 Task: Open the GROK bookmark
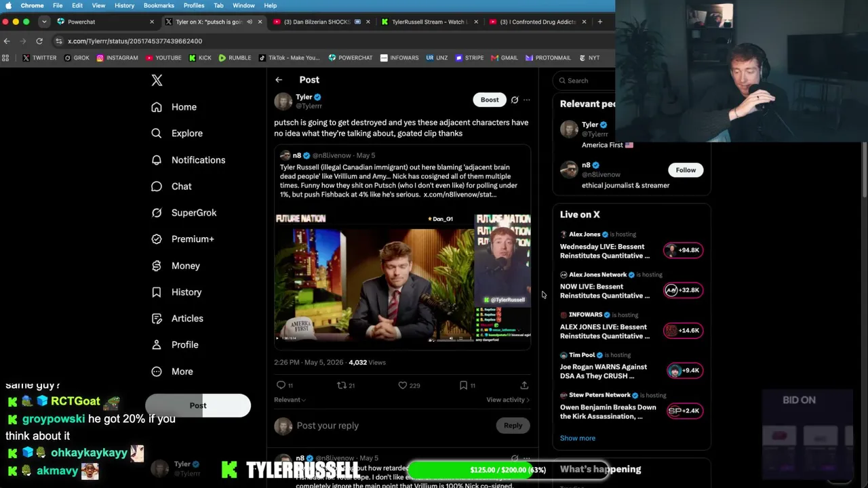coord(77,58)
